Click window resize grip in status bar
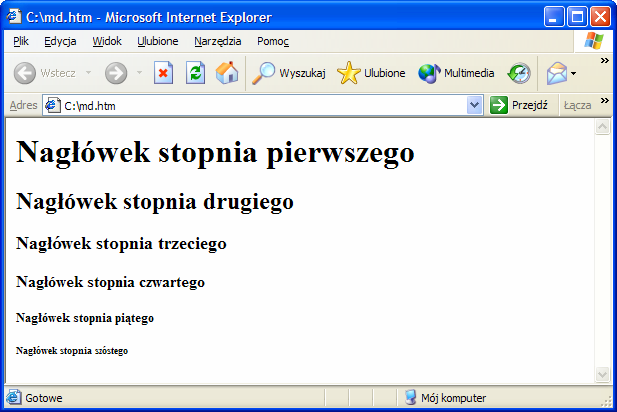 coord(606,401)
